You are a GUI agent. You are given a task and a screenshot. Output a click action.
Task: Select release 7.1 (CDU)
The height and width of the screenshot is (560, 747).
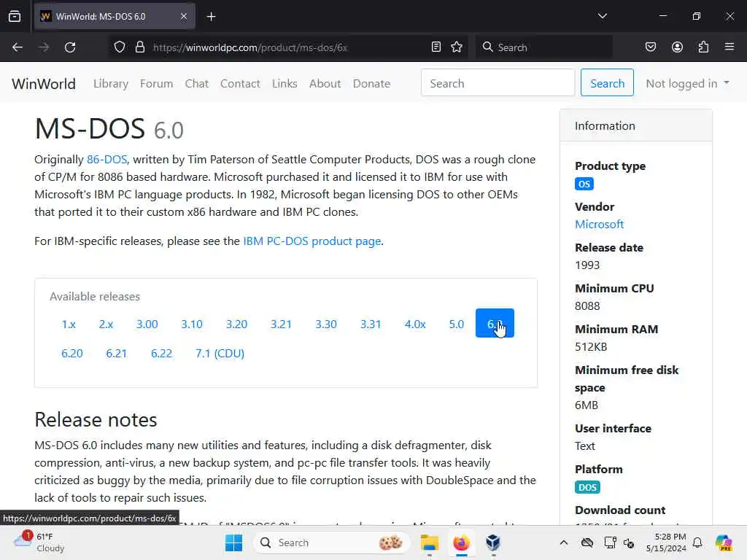[x=220, y=354]
